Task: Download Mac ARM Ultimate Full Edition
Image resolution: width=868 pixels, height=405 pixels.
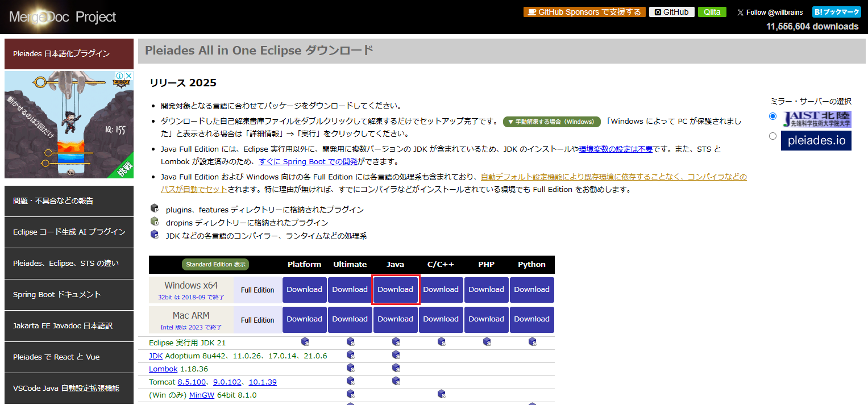Action: (x=350, y=320)
